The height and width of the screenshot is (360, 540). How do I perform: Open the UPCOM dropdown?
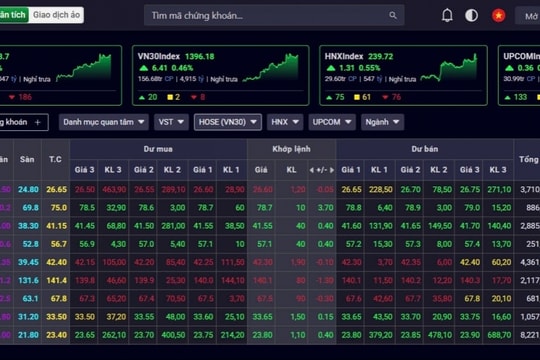[x=332, y=122]
